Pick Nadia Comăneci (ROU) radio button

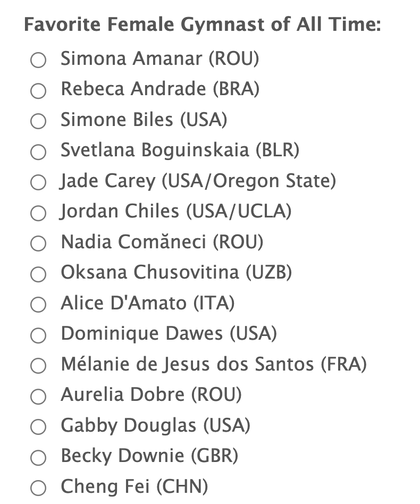click(38, 243)
